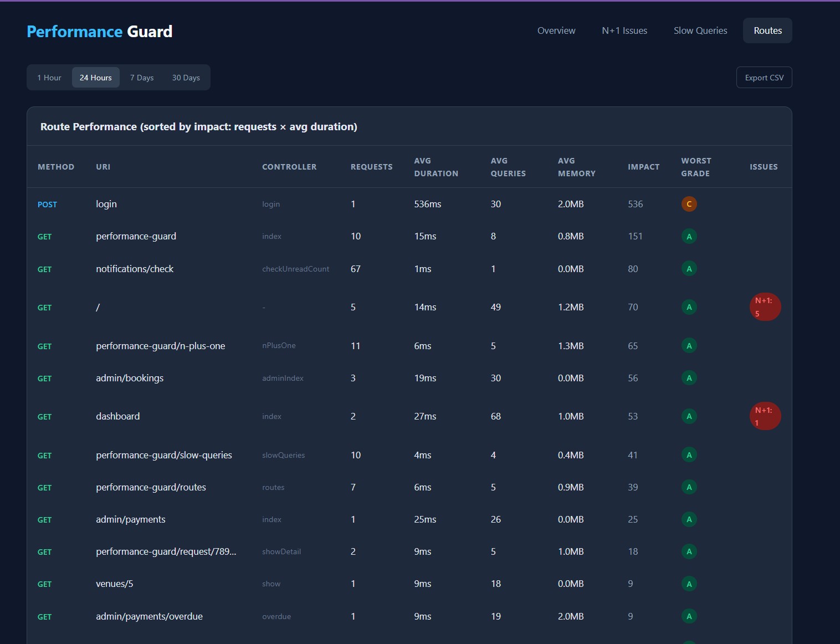Select the 7 Days time range
This screenshot has width=840, height=644.
click(142, 78)
